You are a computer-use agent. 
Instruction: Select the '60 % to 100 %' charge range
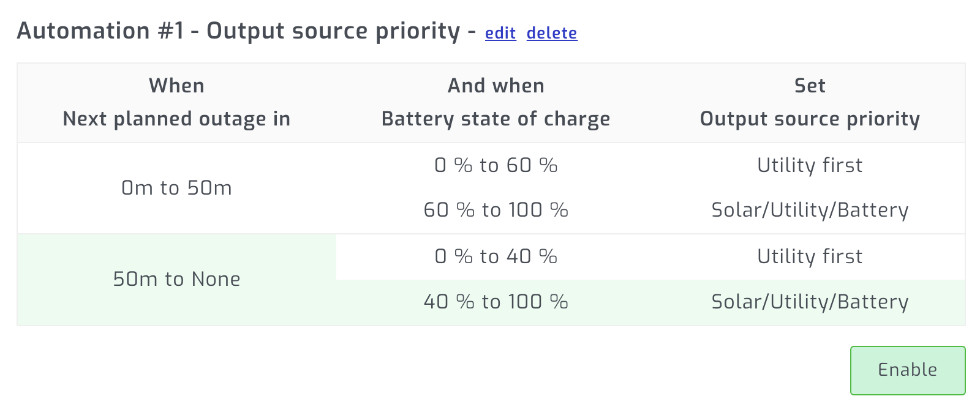click(x=496, y=211)
